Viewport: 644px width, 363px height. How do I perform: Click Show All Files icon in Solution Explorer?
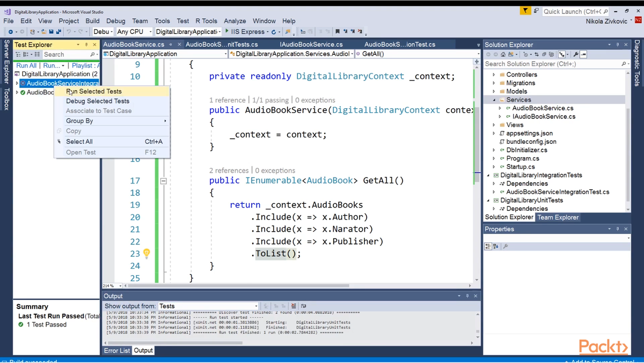click(551, 54)
